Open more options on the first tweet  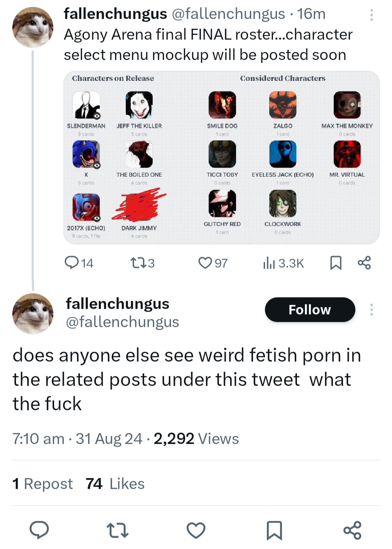[371, 15]
